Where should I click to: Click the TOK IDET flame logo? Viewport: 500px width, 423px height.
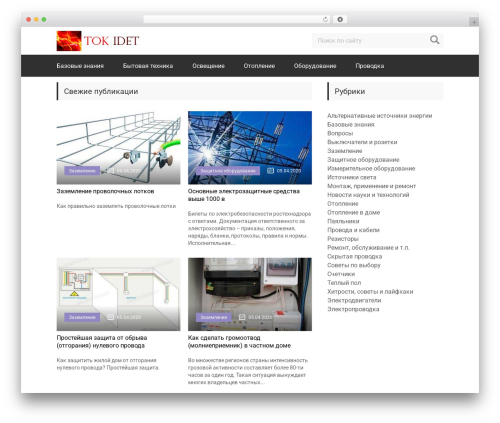[x=69, y=41]
